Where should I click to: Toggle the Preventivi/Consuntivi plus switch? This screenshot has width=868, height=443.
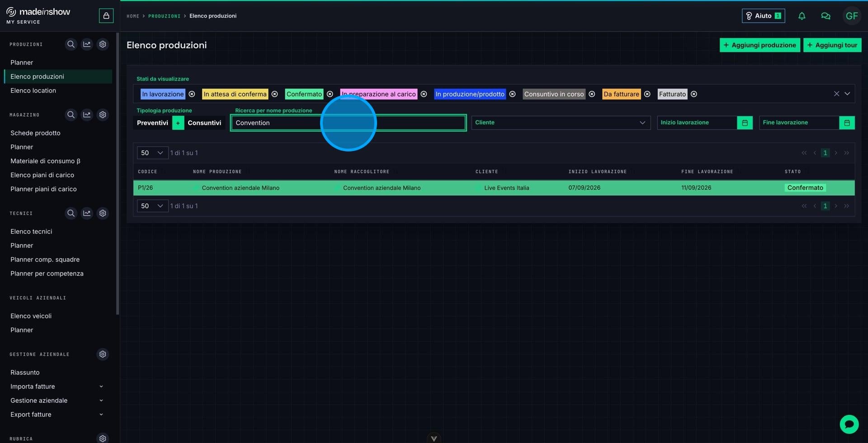178,123
